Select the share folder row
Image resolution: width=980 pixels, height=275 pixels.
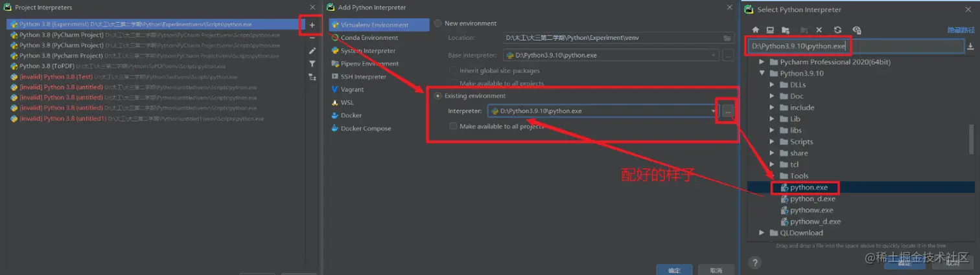tap(861, 153)
